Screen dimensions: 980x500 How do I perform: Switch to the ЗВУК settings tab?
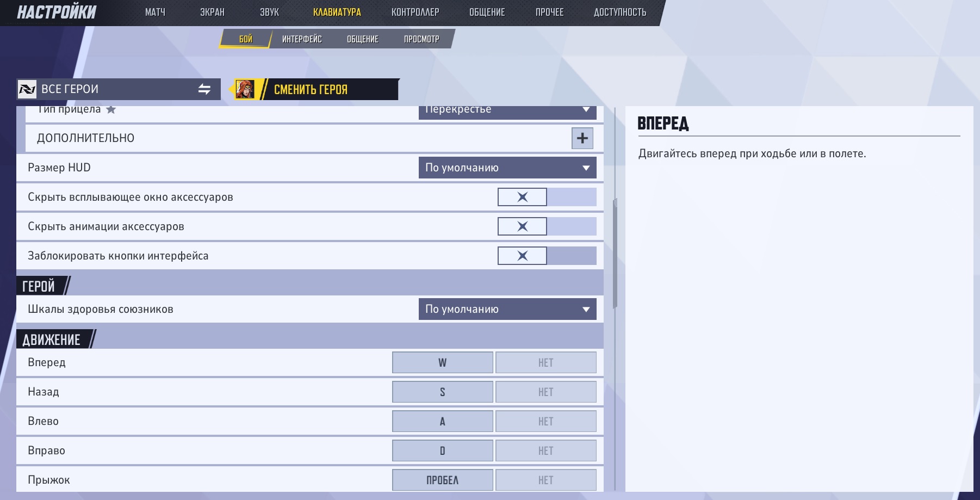[x=269, y=12]
